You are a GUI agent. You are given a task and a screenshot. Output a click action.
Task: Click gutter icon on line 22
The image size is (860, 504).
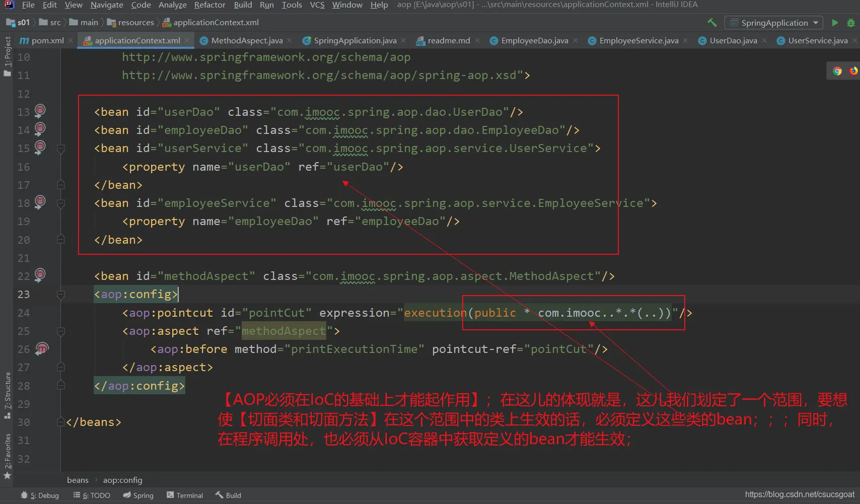click(x=40, y=275)
